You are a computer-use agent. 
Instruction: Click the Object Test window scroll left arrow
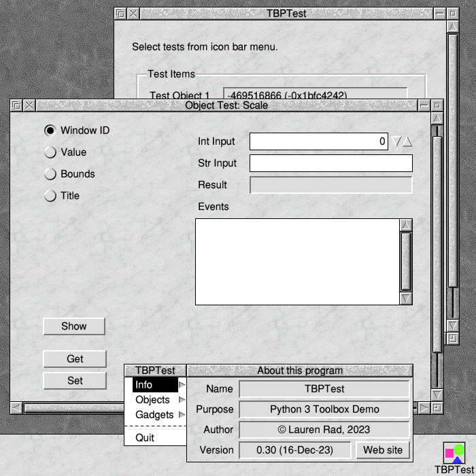point(16,408)
